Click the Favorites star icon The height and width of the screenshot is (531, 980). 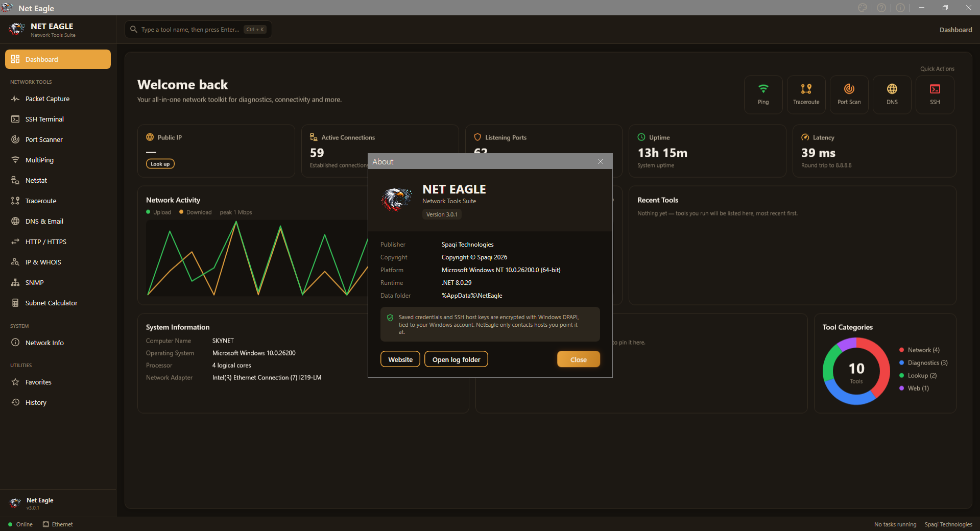pos(15,382)
